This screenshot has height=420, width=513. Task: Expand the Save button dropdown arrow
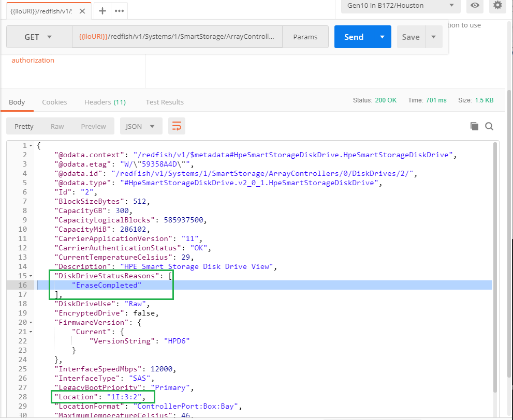point(433,37)
